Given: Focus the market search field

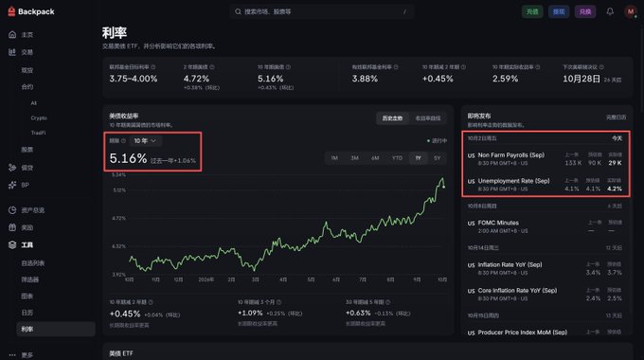Looking at the screenshot, I should click(322, 11).
